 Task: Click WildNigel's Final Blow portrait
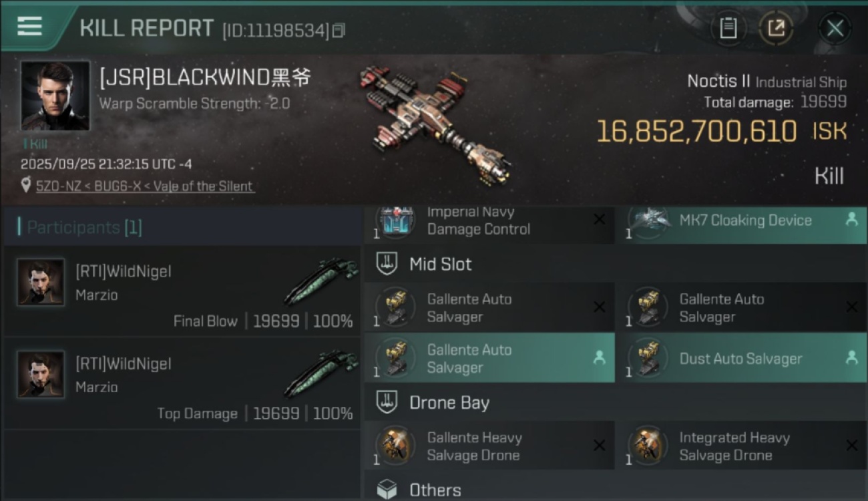41,283
